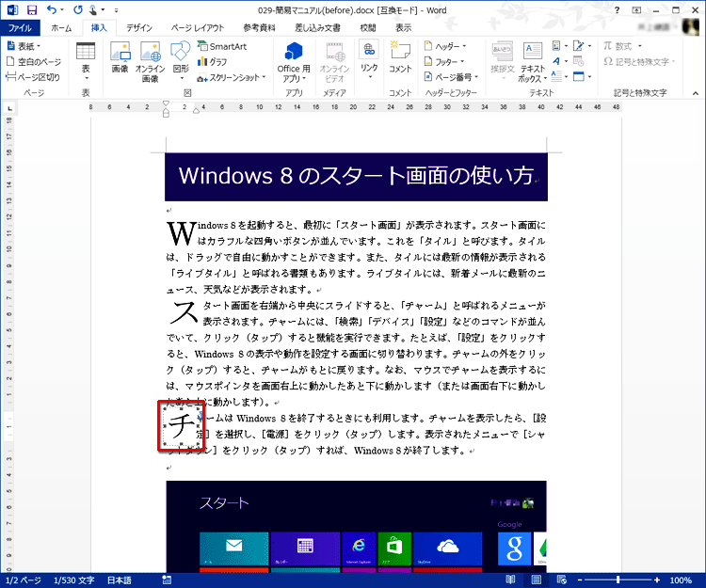Image resolution: width=706 pixels, height=588 pixels.
Task: Click the Undo arrow icon
Action: [x=52, y=10]
